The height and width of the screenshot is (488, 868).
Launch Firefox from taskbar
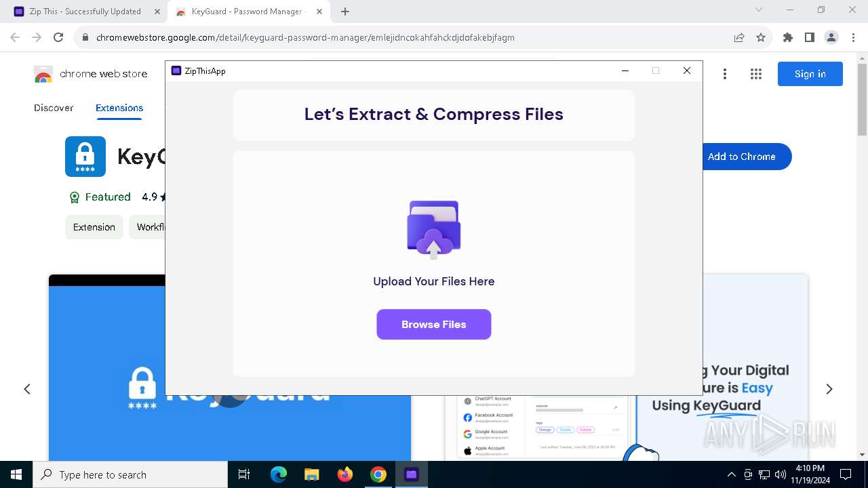click(x=345, y=474)
